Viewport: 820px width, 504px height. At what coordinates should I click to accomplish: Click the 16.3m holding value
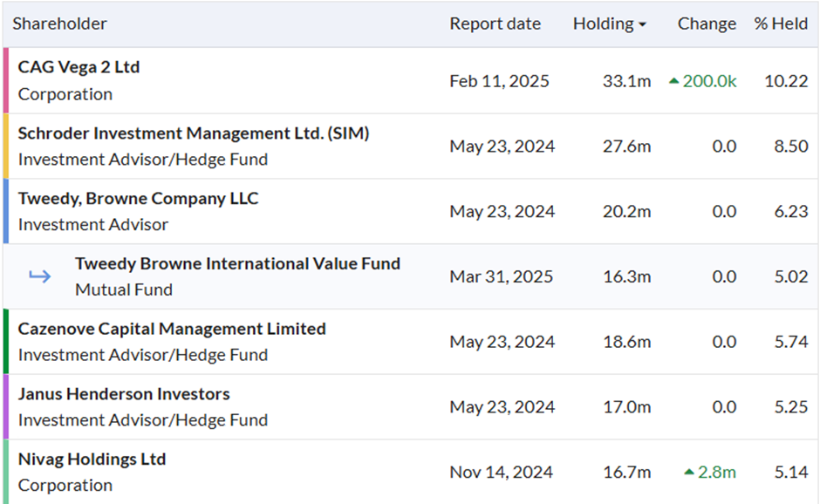click(627, 276)
